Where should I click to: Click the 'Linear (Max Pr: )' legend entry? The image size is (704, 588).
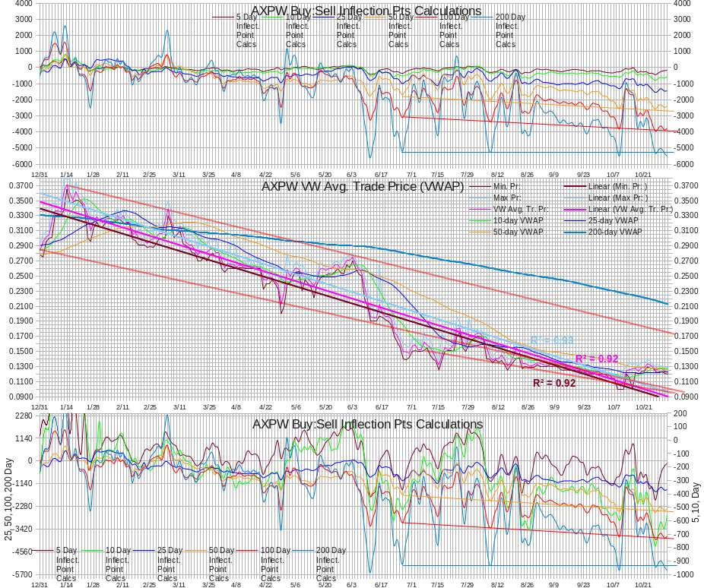[606, 198]
